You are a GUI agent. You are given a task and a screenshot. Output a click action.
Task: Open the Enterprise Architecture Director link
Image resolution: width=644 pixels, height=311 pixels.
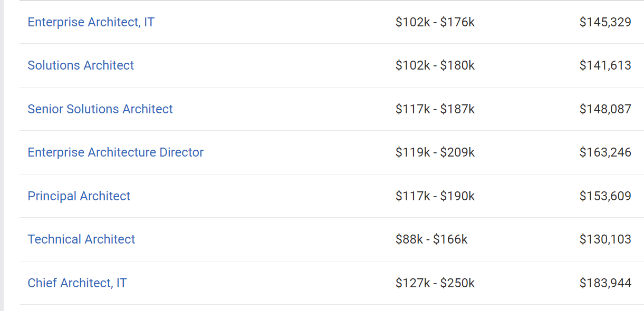pyautogui.click(x=116, y=152)
